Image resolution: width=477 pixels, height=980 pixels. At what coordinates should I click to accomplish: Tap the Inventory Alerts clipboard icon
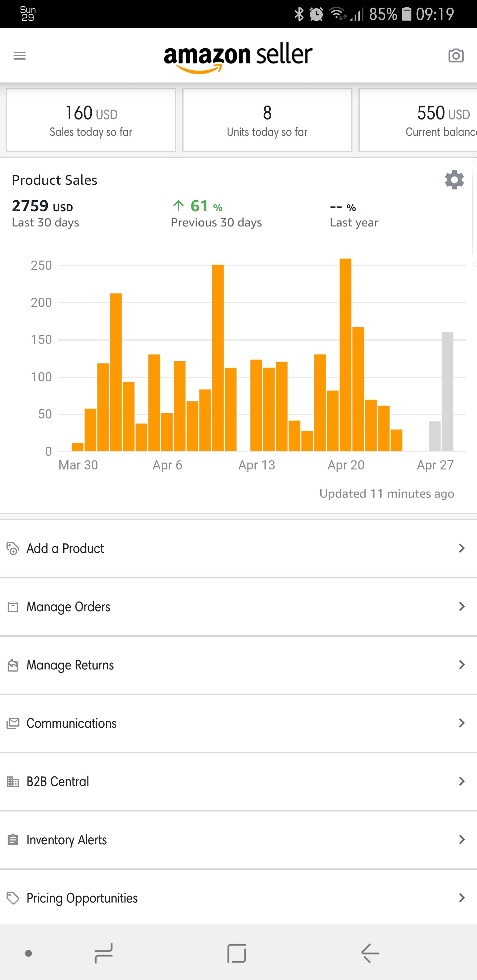click(13, 840)
